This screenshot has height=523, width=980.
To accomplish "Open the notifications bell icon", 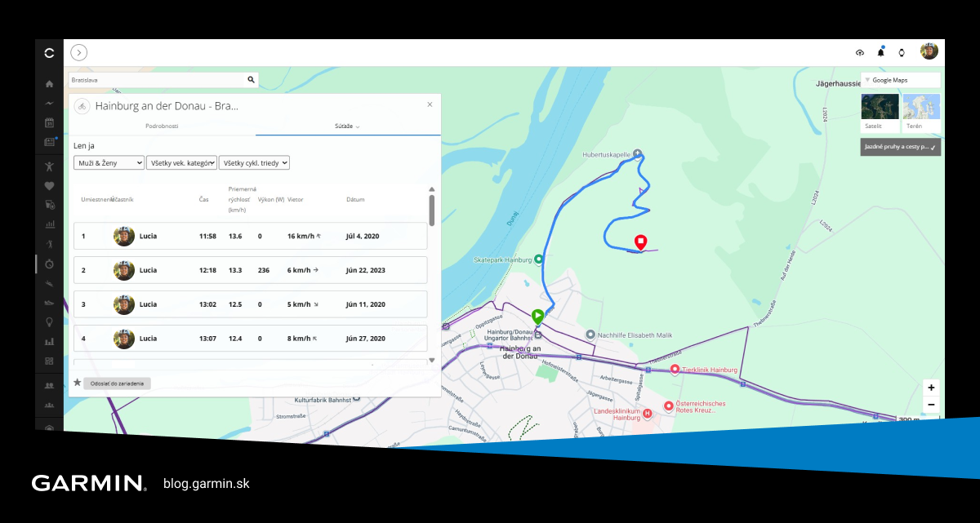I will point(880,52).
